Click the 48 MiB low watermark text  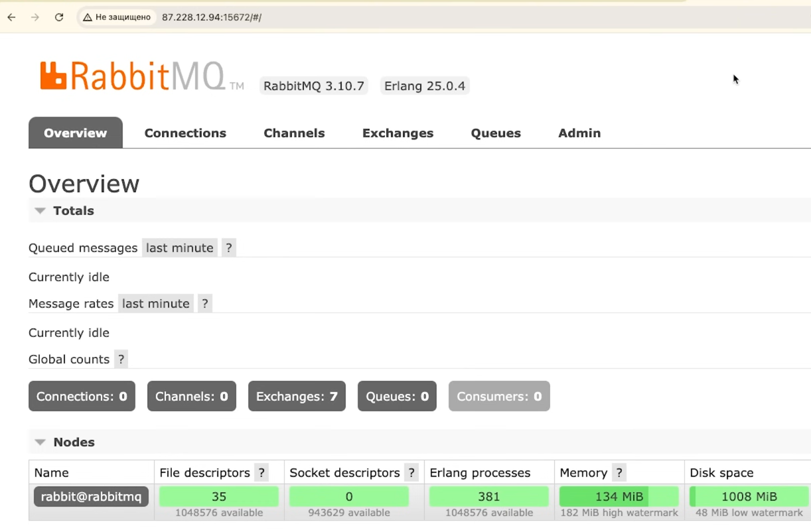point(749,513)
